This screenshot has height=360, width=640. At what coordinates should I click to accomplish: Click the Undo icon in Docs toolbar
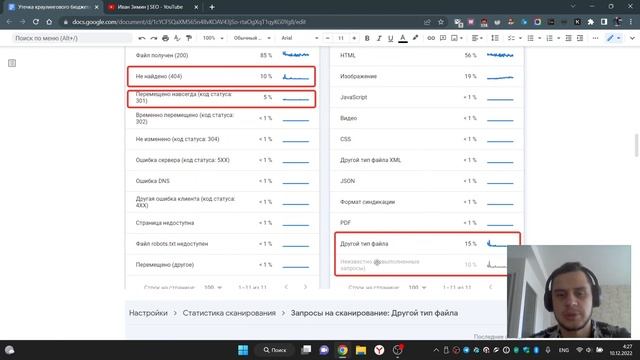coord(142,38)
